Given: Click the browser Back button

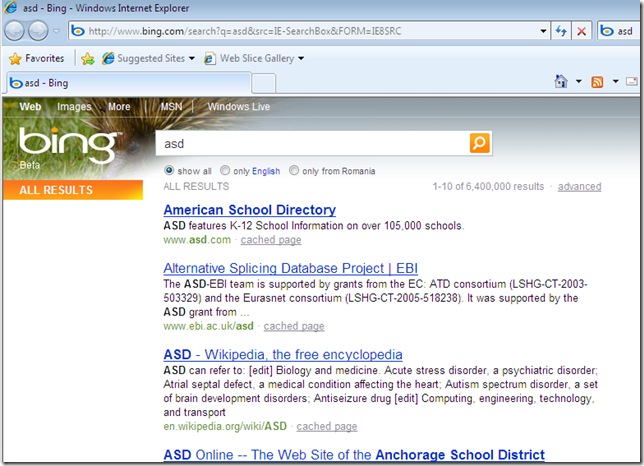Looking at the screenshot, I should point(14,31).
